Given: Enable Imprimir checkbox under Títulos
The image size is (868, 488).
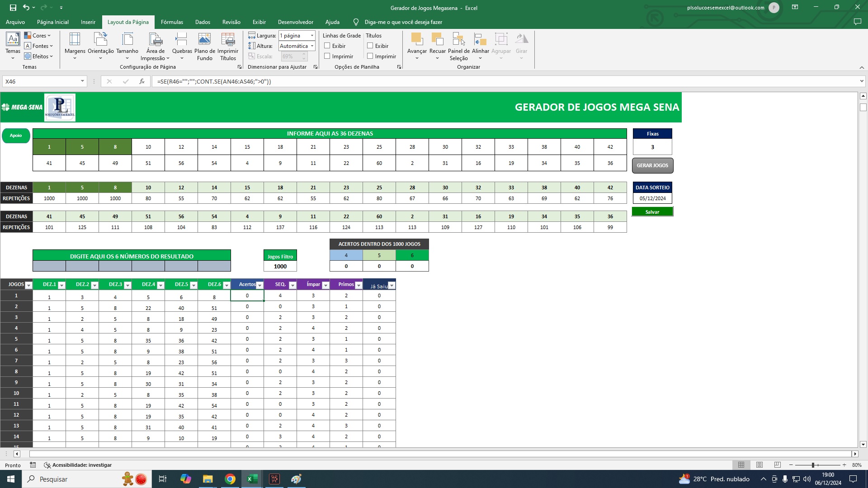Looking at the screenshot, I should pyautogui.click(x=370, y=56).
